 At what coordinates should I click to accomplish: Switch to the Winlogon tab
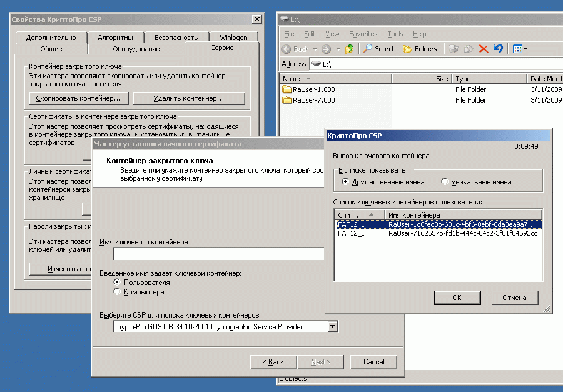click(x=233, y=38)
